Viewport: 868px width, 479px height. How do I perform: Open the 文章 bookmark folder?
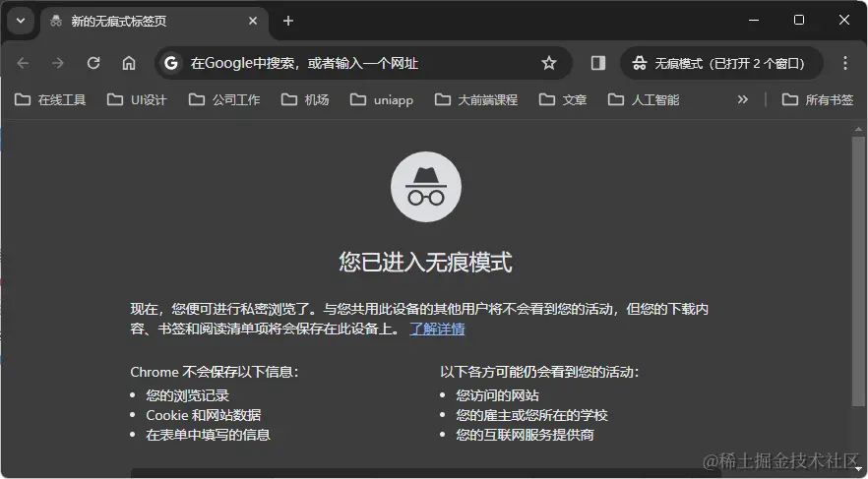tap(563, 99)
